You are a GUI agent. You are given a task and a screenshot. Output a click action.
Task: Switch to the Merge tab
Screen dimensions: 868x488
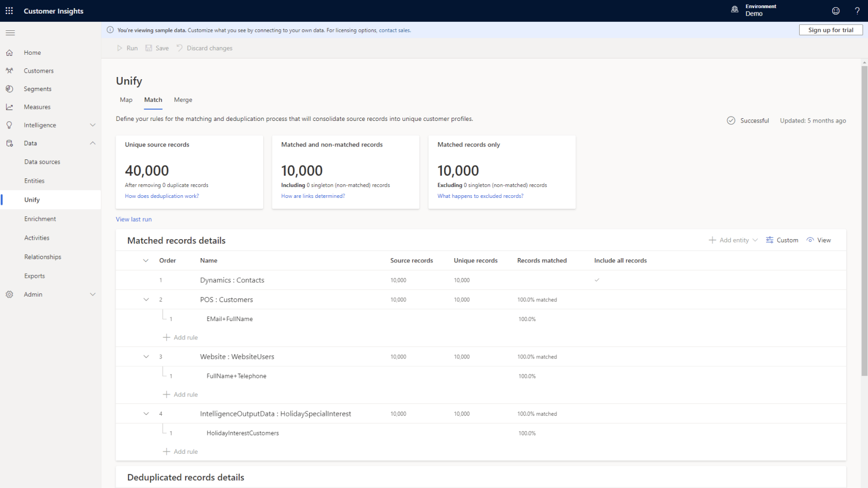tap(183, 100)
